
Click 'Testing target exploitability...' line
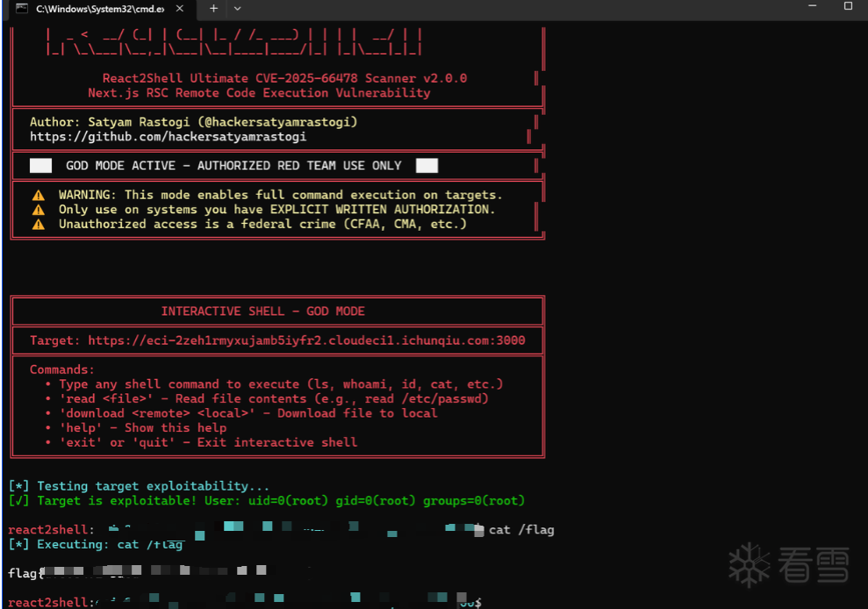point(139,486)
